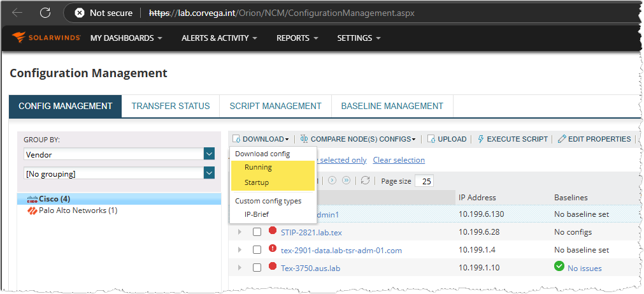Tick checkbox for STIP-2821.lab.tex
This screenshot has height=294, width=644.
pos(257,232)
